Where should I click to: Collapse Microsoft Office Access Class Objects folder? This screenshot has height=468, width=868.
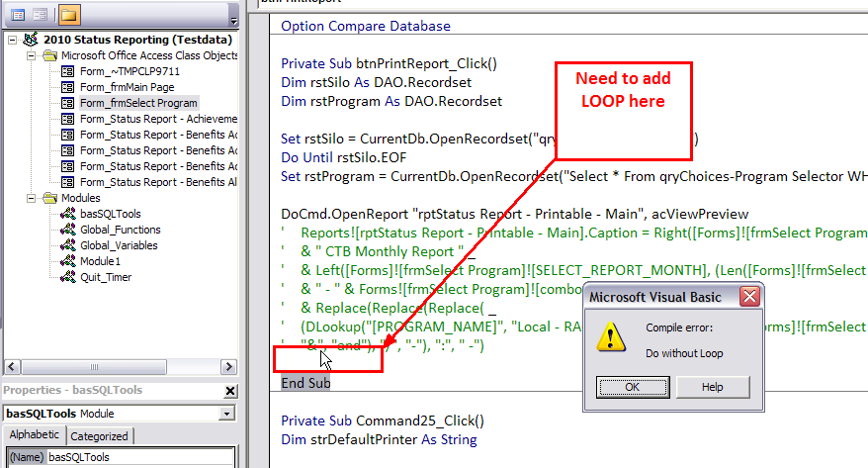32,55
